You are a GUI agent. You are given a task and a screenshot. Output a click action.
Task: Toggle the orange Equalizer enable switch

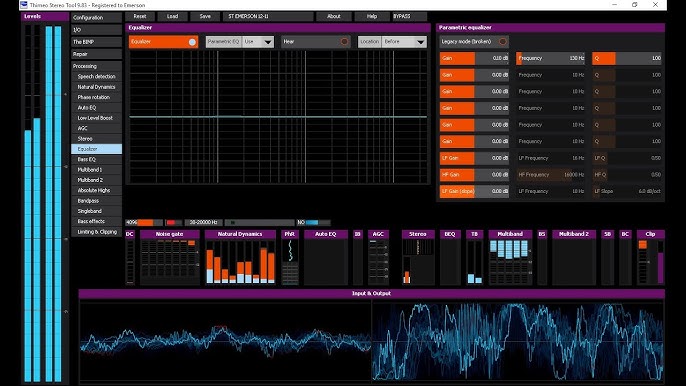163,42
